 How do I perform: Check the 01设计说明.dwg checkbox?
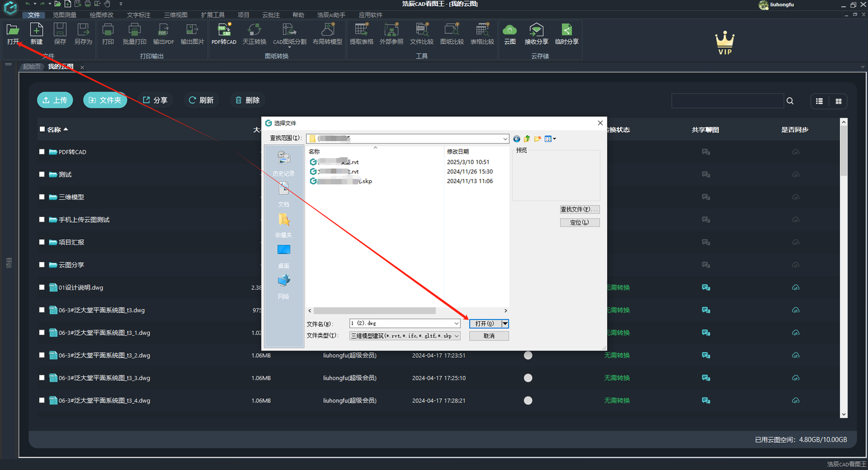point(42,287)
